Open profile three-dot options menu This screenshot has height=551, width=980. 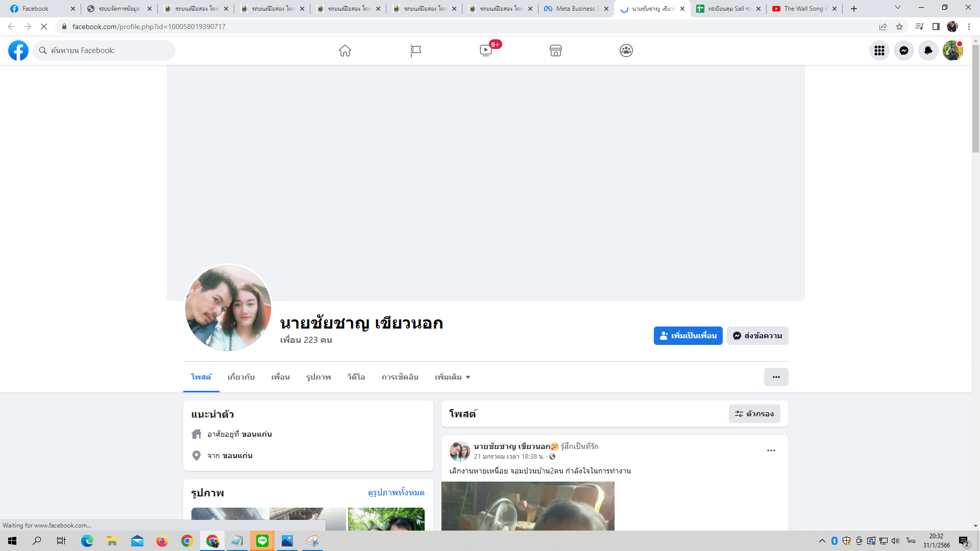click(x=776, y=377)
